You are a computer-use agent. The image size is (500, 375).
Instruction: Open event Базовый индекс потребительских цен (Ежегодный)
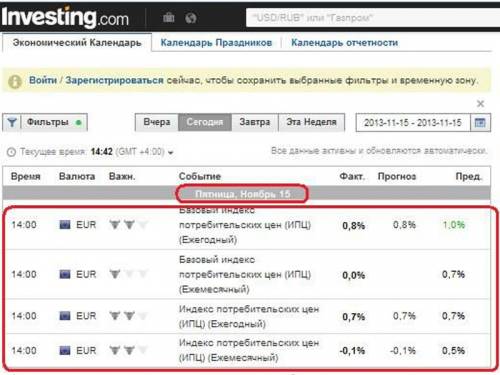coord(245,226)
